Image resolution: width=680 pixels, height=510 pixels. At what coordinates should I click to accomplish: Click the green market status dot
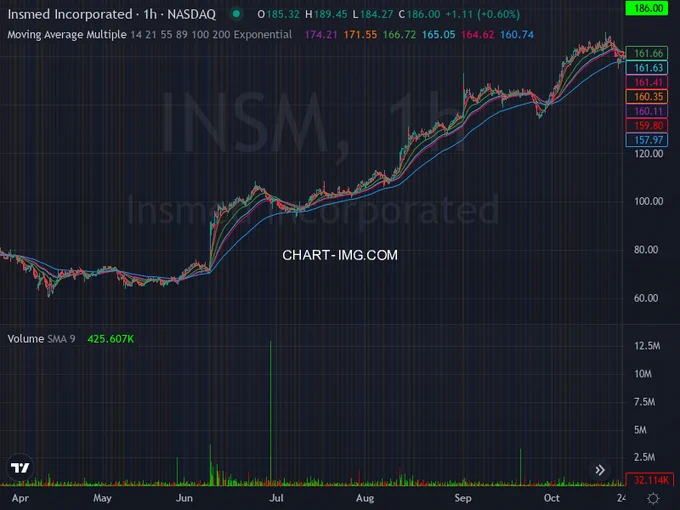click(235, 15)
